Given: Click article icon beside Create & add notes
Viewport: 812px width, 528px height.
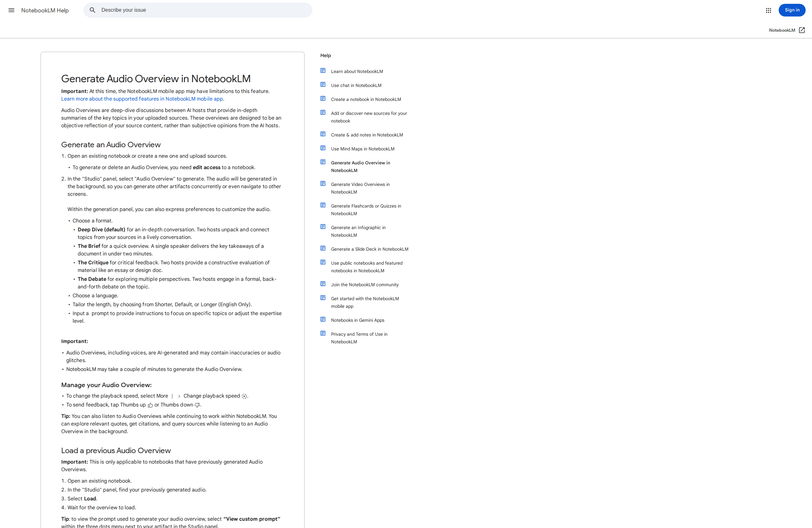Looking at the screenshot, I should 323,134.
